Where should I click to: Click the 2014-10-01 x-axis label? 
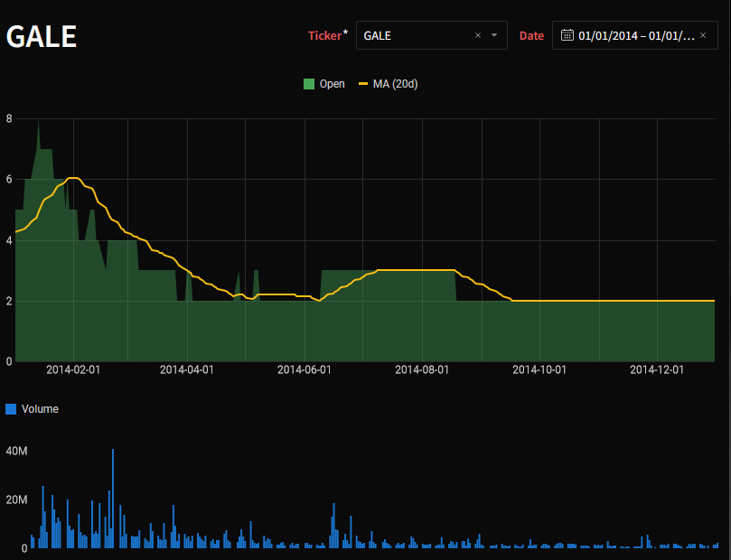539,369
